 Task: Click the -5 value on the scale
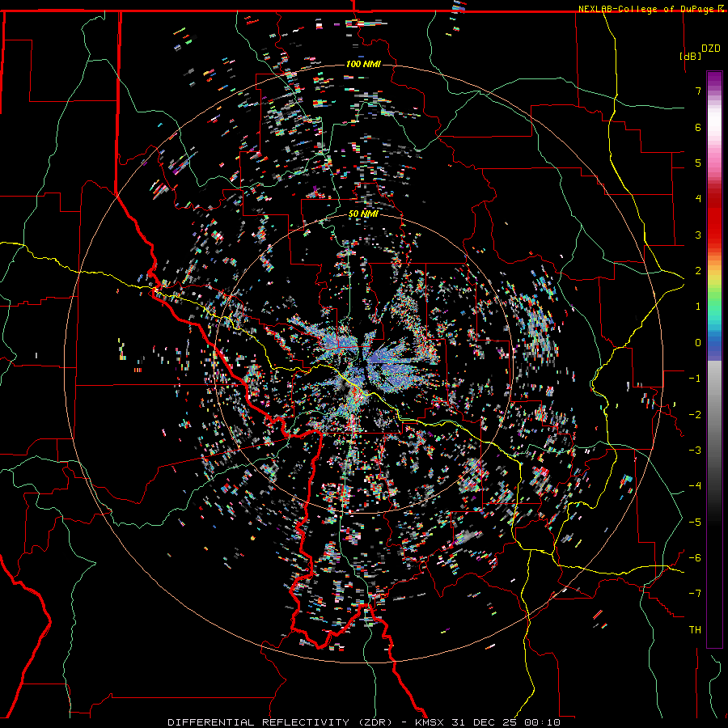pyautogui.click(x=695, y=523)
